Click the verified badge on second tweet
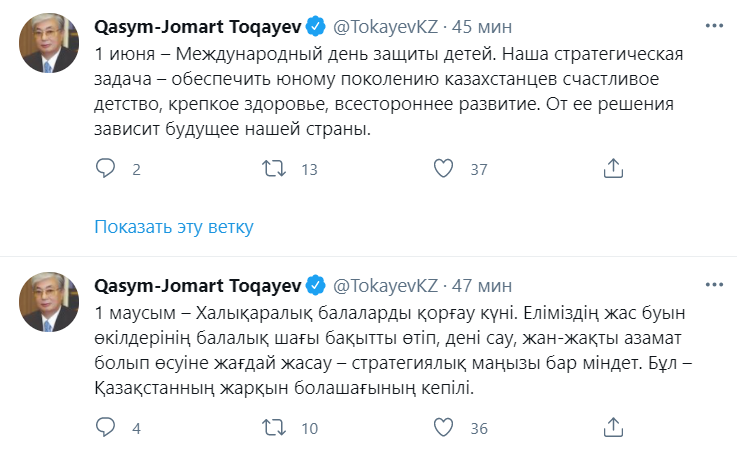The height and width of the screenshot is (472, 737). tap(314, 286)
